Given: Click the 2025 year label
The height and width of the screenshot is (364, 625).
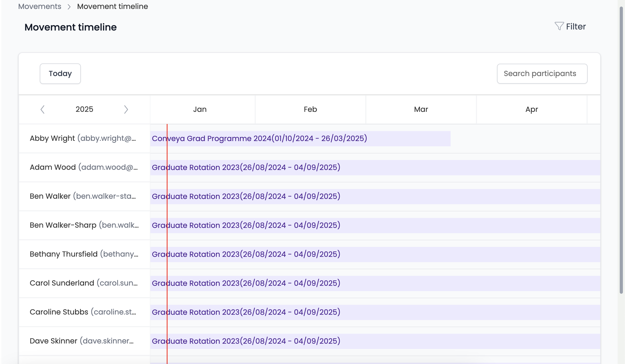Looking at the screenshot, I should 84,109.
